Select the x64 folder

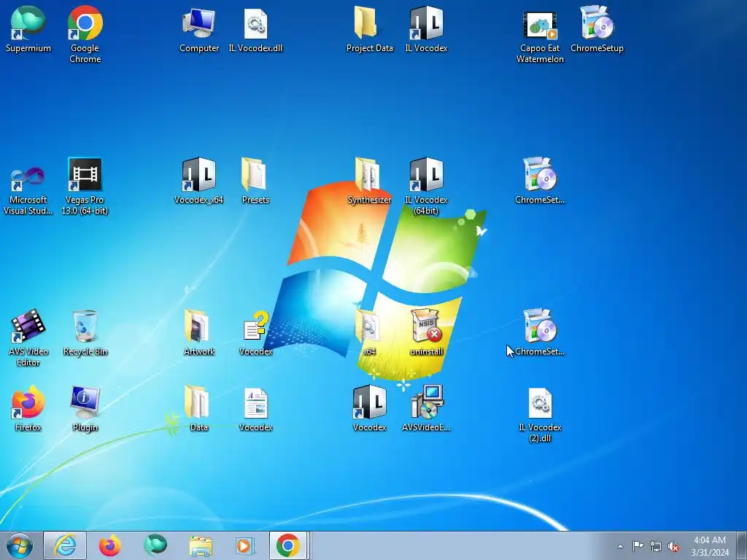[x=368, y=332]
